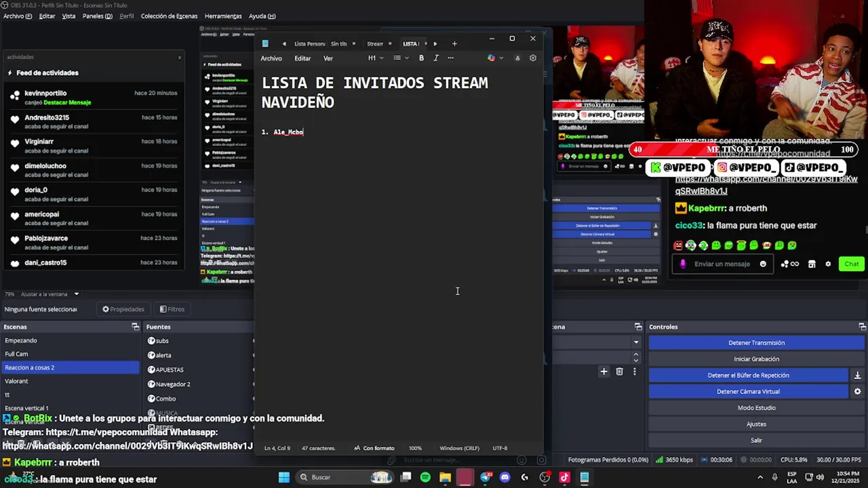This screenshot has height=488, width=868.
Task: Select the Empezando scene
Action: pos(70,340)
